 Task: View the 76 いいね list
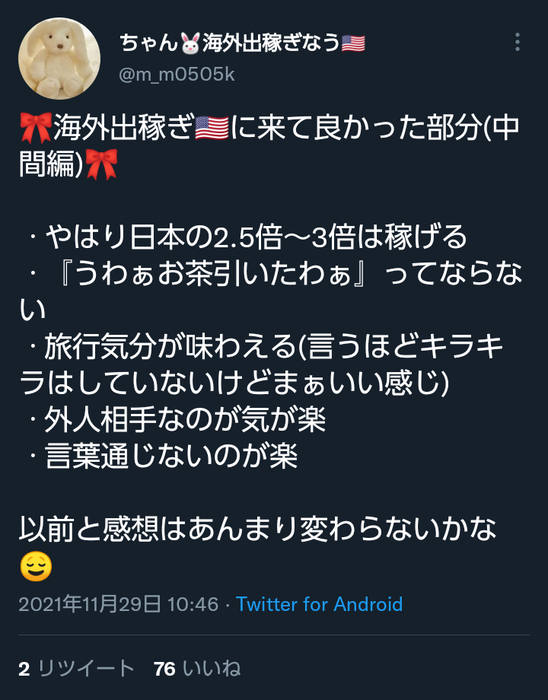coord(197,669)
